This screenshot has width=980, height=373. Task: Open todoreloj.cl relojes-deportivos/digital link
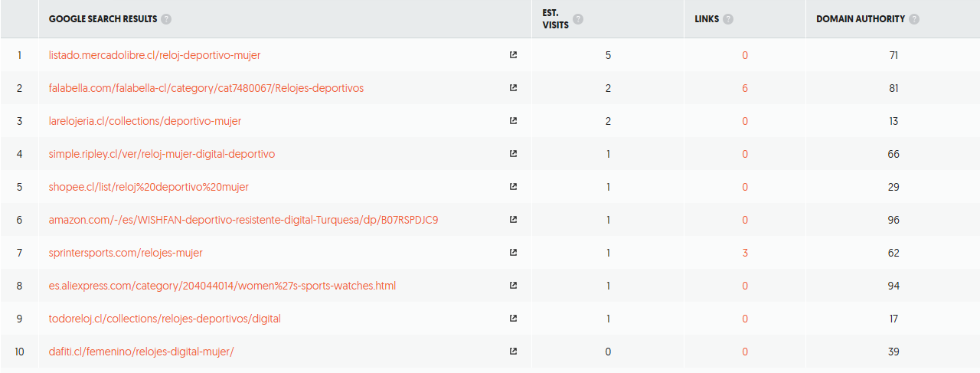165,319
